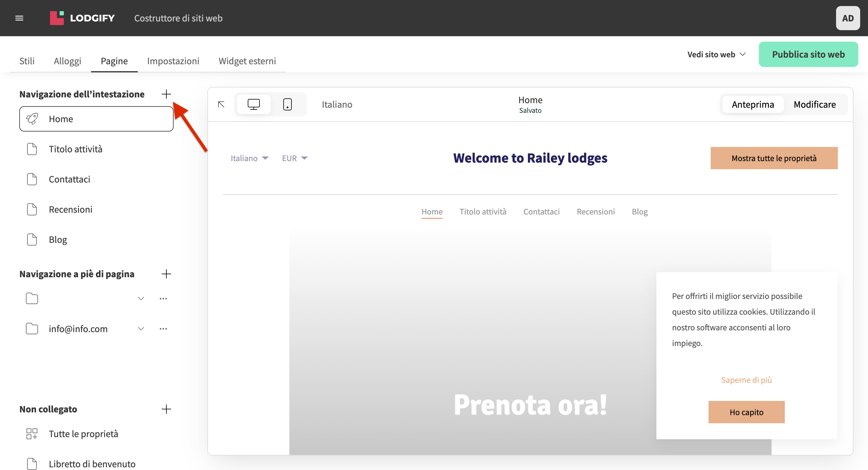Click Mostra tutte le proprietà button
This screenshot has width=868, height=470.
pyautogui.click(x=774, y=158)
